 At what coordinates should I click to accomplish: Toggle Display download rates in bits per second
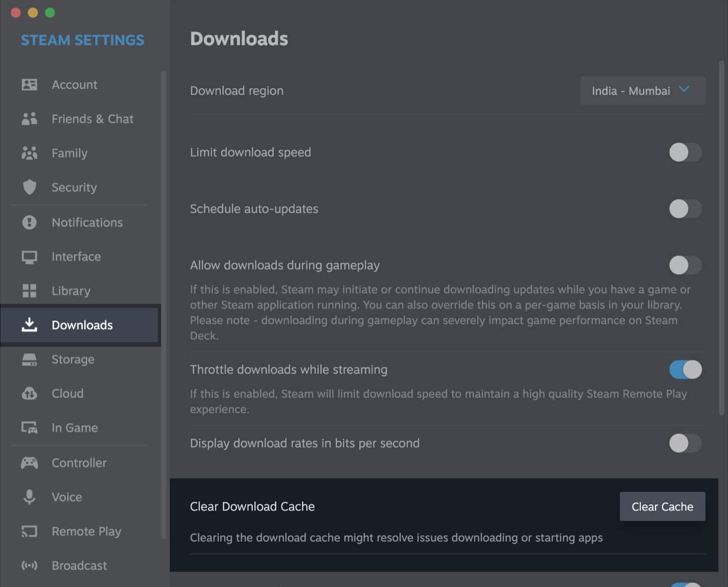[685, 443]
